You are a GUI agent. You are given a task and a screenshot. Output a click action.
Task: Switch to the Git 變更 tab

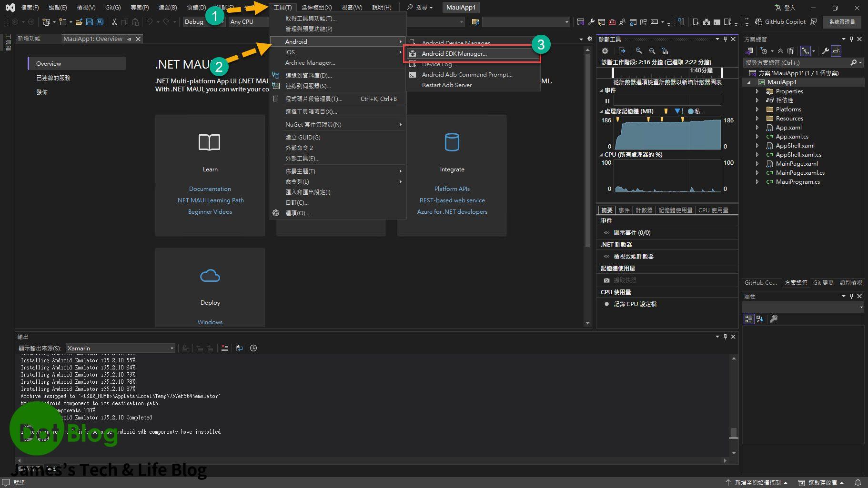[823, 283]
